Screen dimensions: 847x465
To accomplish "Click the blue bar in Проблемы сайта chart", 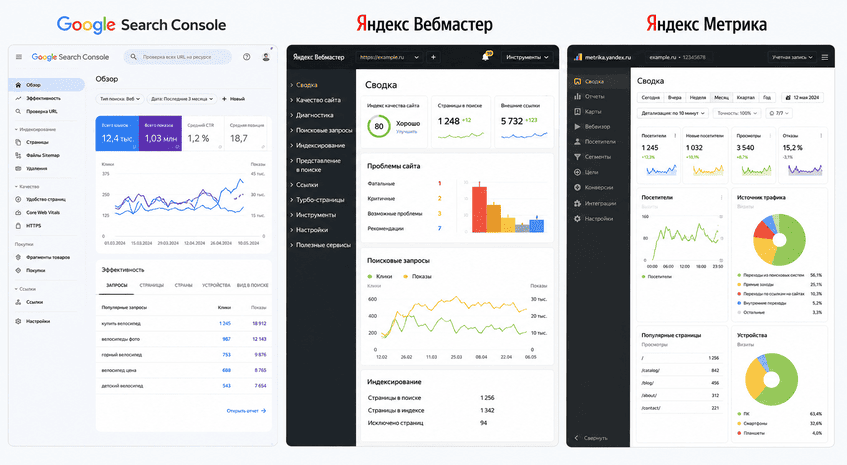I will tap(537, 225).
